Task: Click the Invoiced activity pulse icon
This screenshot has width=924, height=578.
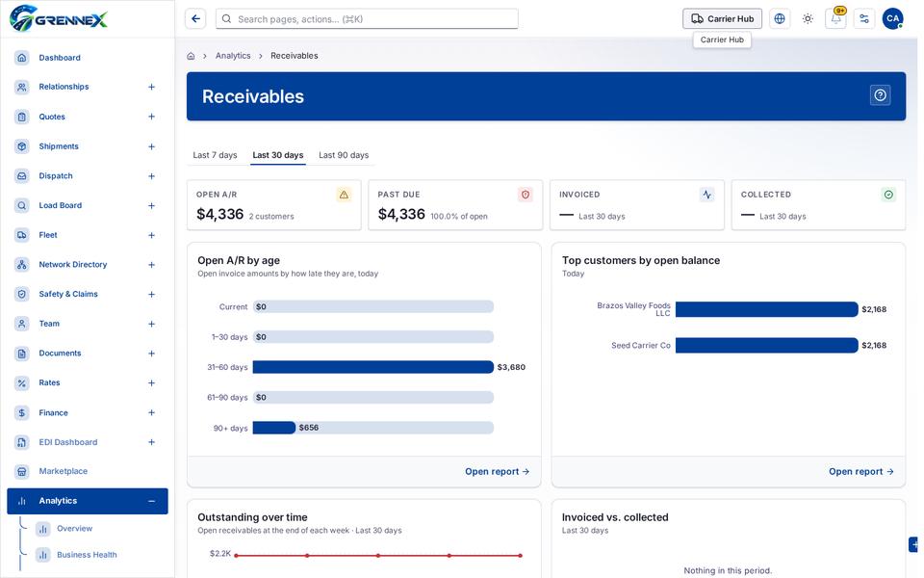Action: (706, 195)
